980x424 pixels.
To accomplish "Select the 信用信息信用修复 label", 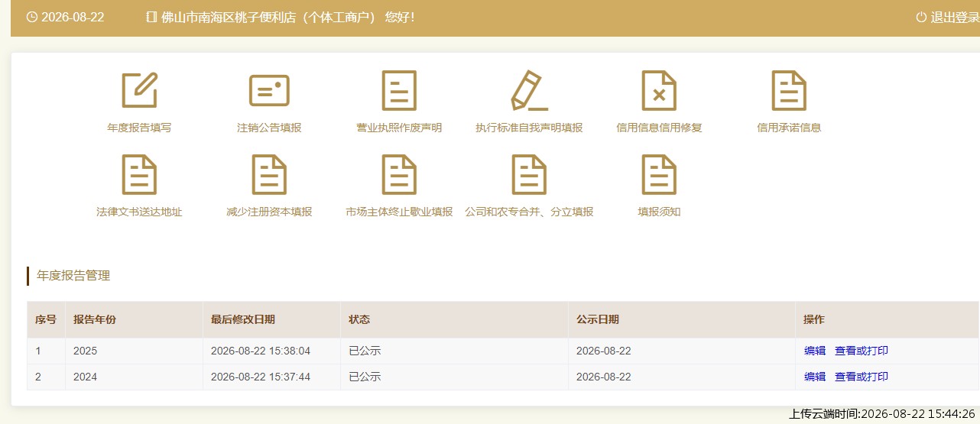I will tap(659, 128).
